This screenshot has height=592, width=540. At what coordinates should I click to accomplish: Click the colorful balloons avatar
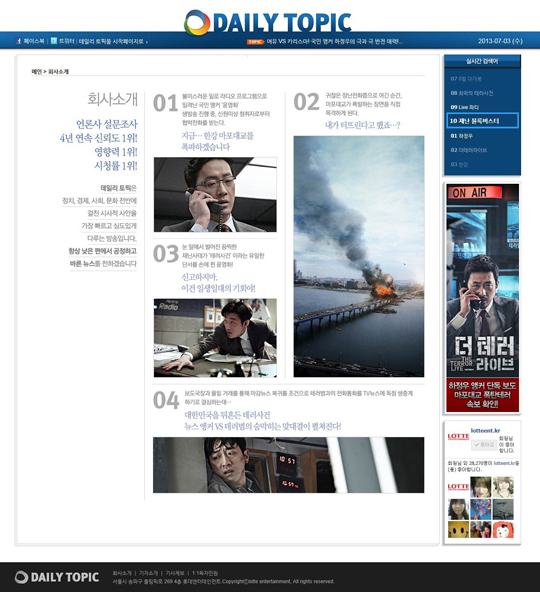[x=480, y=509]
